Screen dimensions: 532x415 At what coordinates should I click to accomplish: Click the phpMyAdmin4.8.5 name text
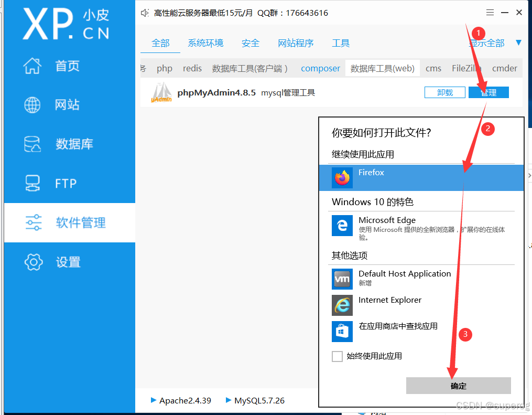(x=216, y=93)
